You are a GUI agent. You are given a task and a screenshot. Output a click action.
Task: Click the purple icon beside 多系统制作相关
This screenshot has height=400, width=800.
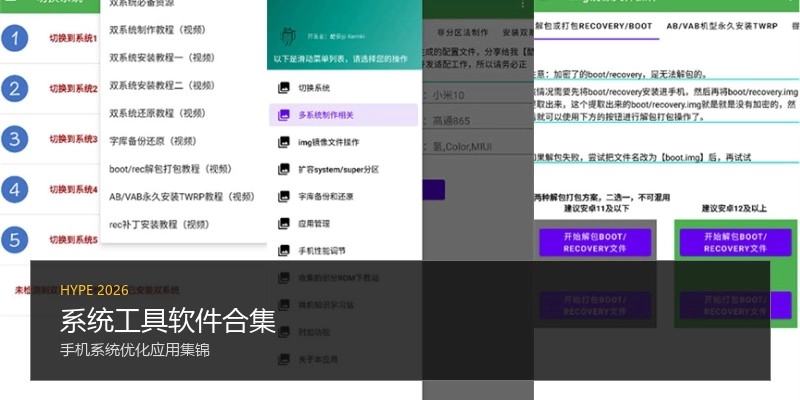coord(284,115)
